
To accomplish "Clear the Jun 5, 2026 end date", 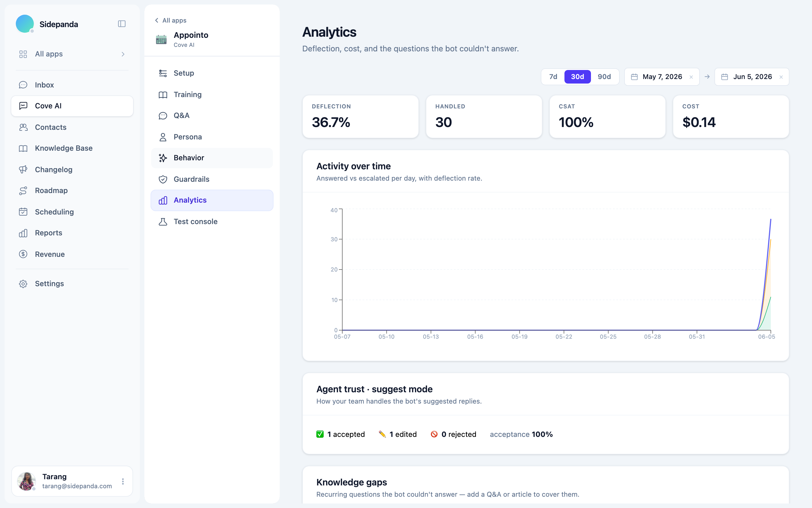I will pyautogui.click(x=781, y=77).
